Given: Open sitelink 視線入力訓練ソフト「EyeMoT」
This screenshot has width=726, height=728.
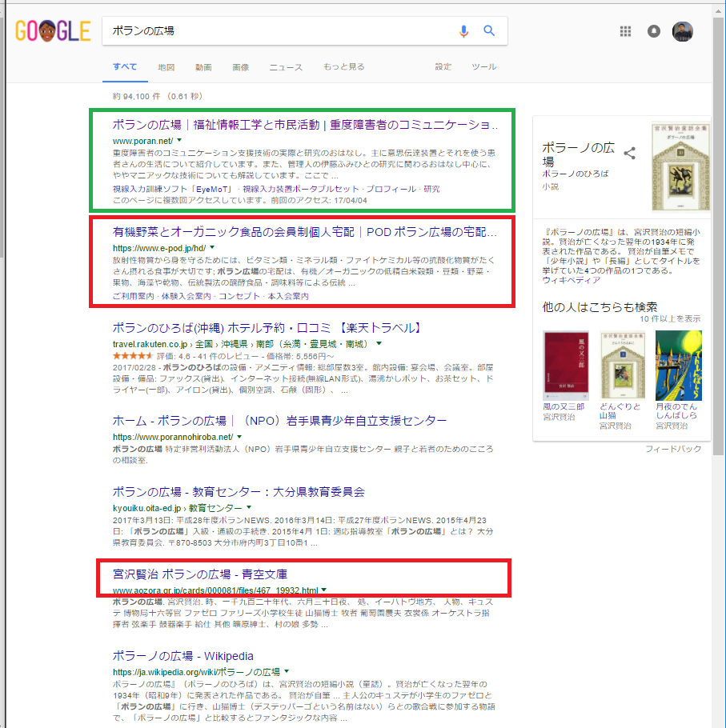Looking at the screenshot, I should (172, 189).
